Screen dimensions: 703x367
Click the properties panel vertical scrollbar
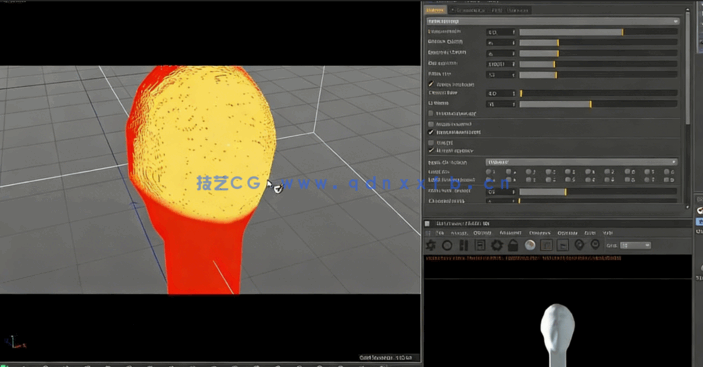pos(688,67)
